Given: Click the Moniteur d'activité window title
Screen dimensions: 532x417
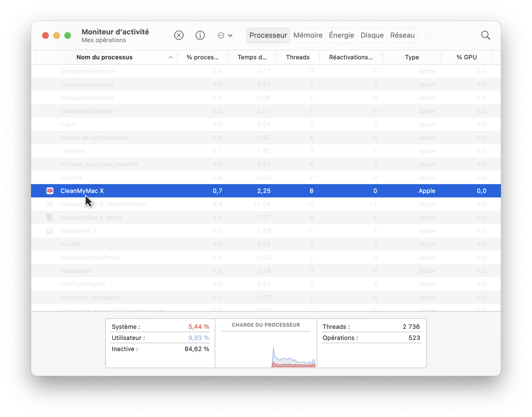Looking at the screenshot, I should (x=115, y=32).
